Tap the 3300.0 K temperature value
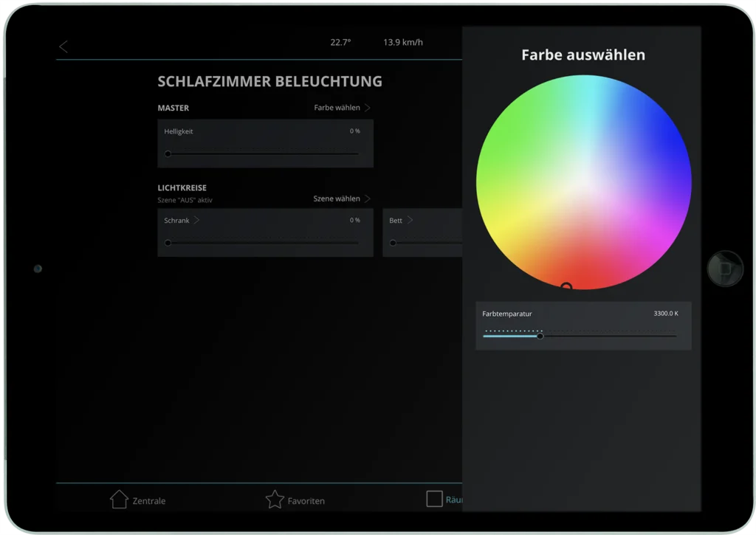The width and height of the screenshot is (756, 535). pyautogui.click(x=664, y=313)
